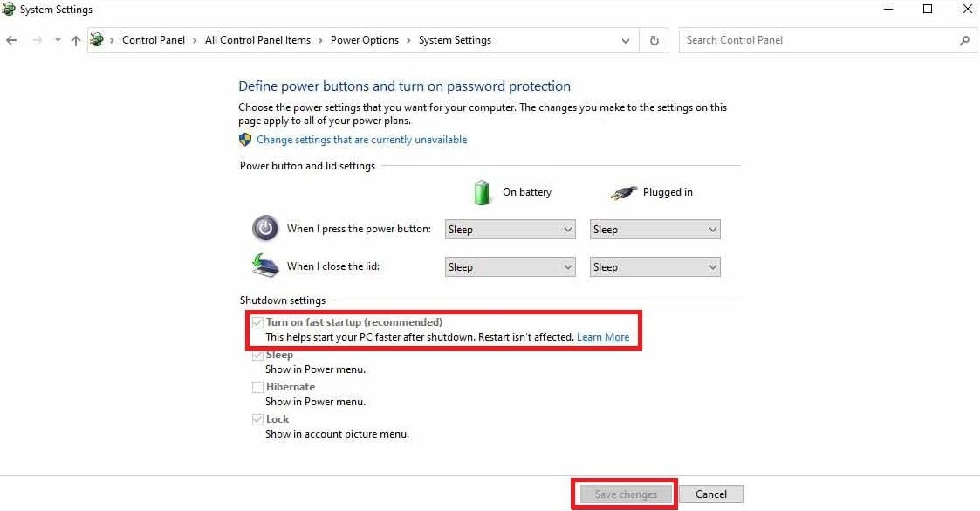This screenshot has height=511, width=980.
Task: Uncheck the Lock option
Action: (257, 418)
